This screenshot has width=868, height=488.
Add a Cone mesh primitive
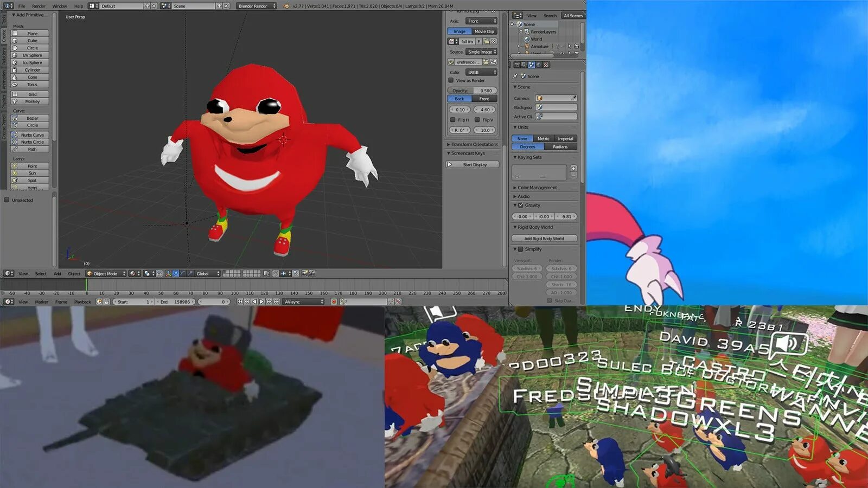click(30, 77)
